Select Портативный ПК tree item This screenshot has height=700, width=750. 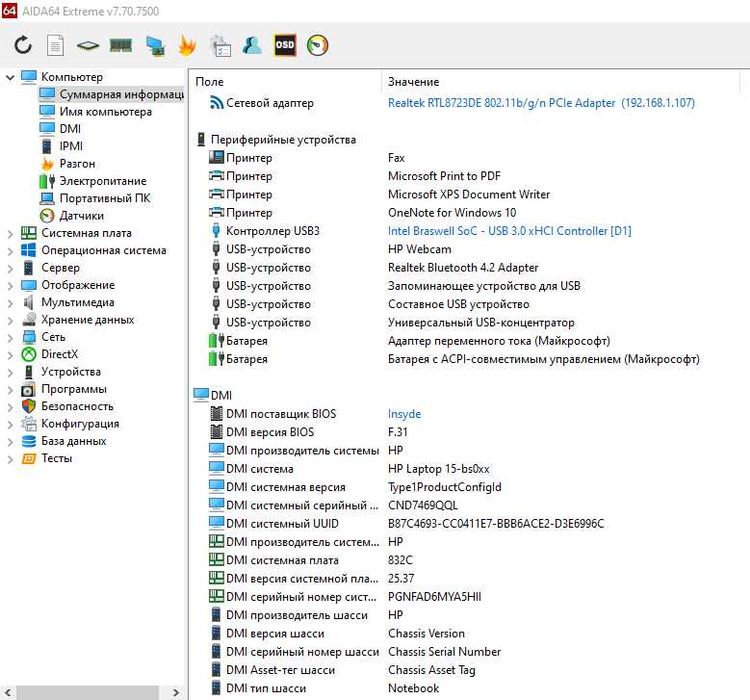tap(105, 198)
